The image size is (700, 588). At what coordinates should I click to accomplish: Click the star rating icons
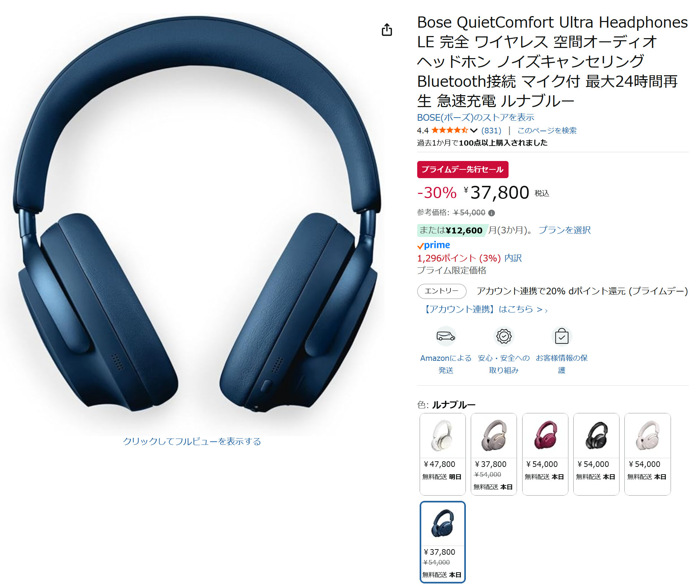(449, 131)
